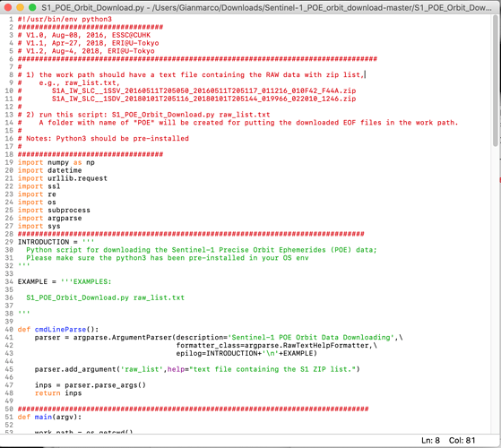Viewport: 501px width, 448px height.
Task: Click the 'Col: 81' status bar entry
Action: click(462, 440)
